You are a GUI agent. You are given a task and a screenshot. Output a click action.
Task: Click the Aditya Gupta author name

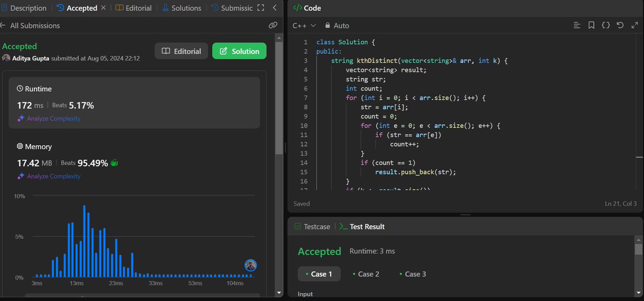(x=31, y=58)
